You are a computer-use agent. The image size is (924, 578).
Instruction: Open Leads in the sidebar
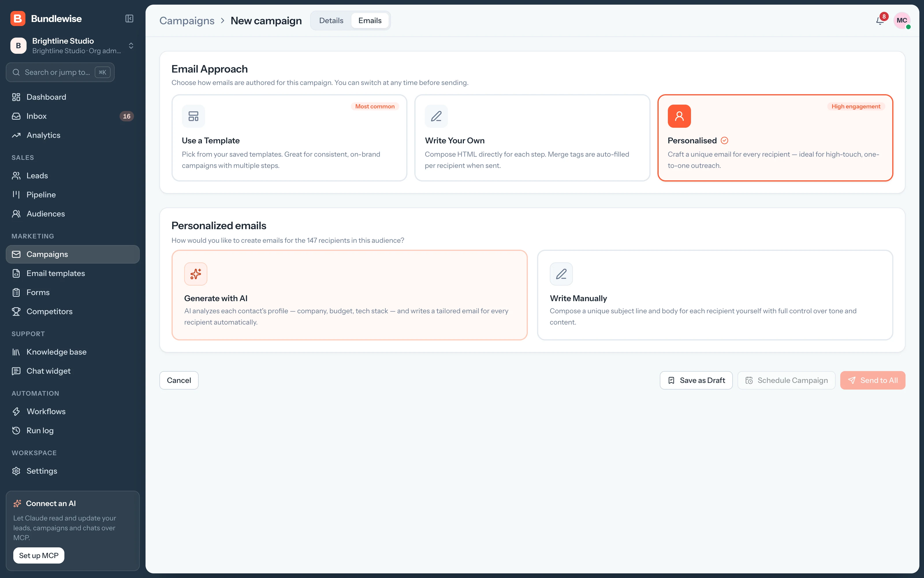[72, 176]
